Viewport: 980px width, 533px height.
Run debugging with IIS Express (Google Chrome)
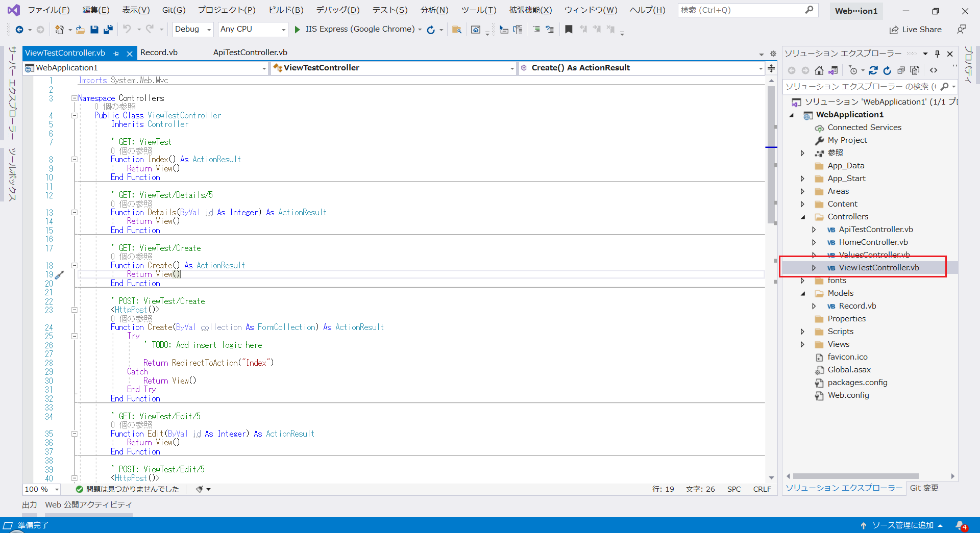pyautogui.click(x=298, y=29)
